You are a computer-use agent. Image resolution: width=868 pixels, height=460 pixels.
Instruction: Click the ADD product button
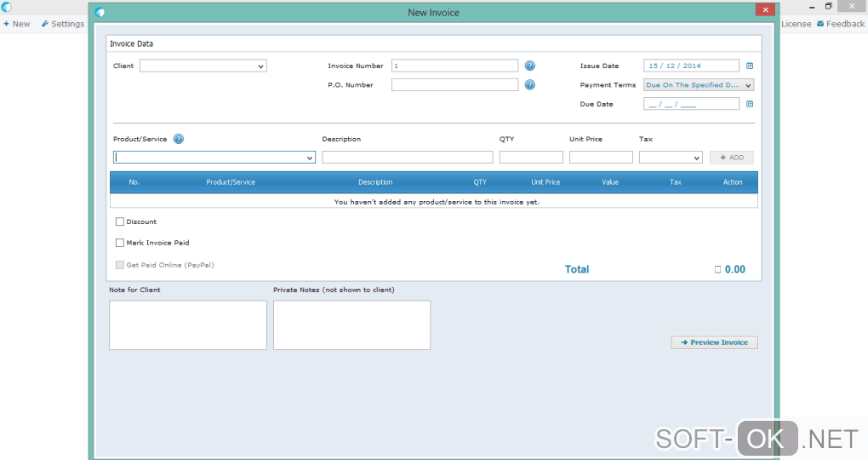(731, 158)
